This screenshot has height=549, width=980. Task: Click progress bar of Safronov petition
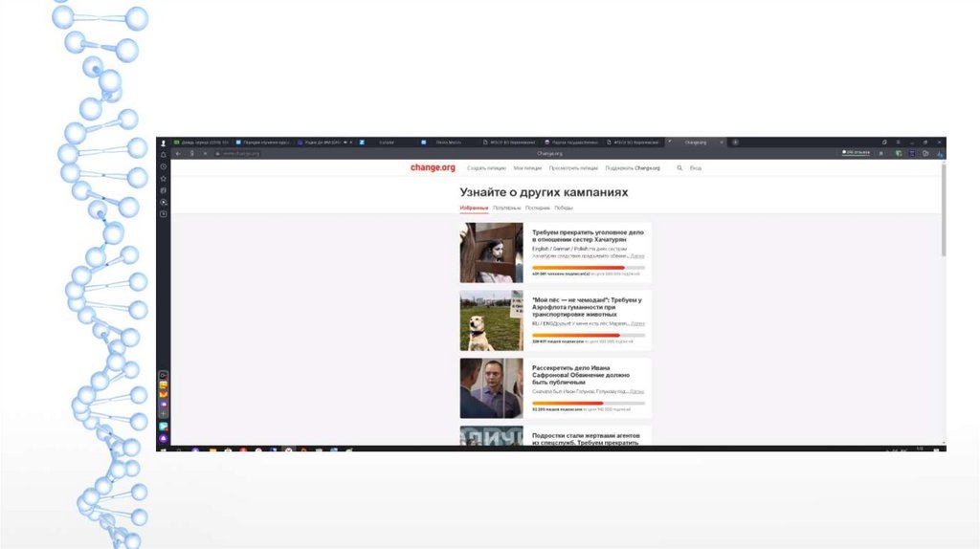point(589,403)
